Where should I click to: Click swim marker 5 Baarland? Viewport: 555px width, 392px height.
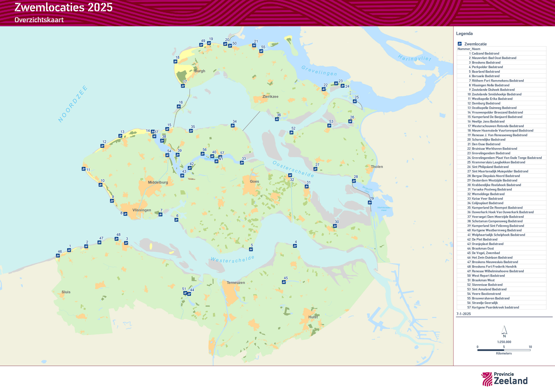(251, 249)
